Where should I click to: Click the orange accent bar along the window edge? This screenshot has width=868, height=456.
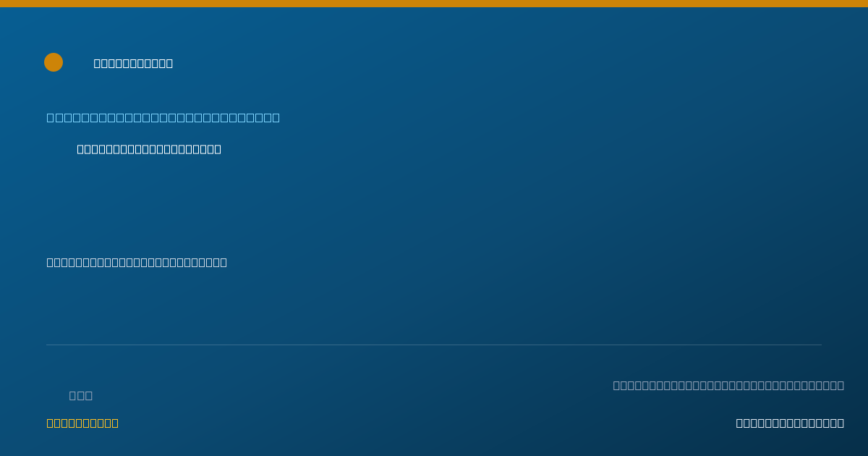click(434, 4)
